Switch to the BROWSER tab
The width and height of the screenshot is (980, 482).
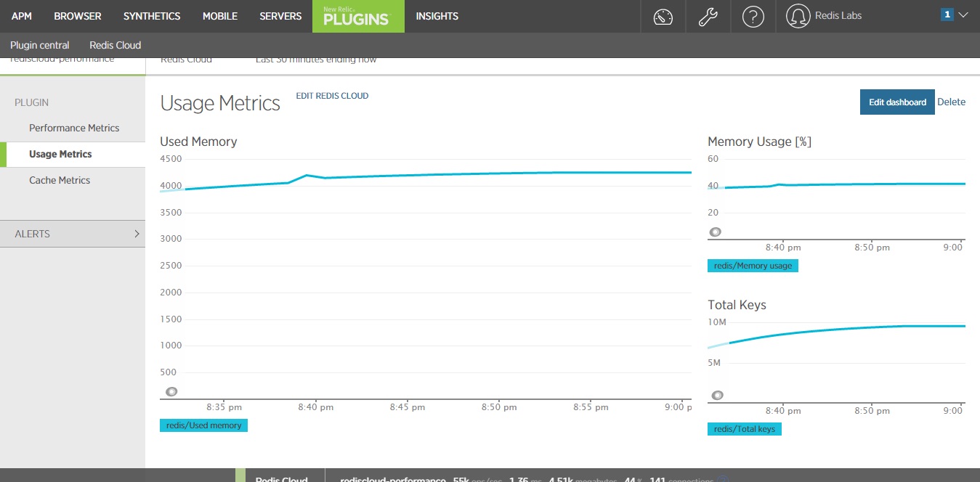78,16
